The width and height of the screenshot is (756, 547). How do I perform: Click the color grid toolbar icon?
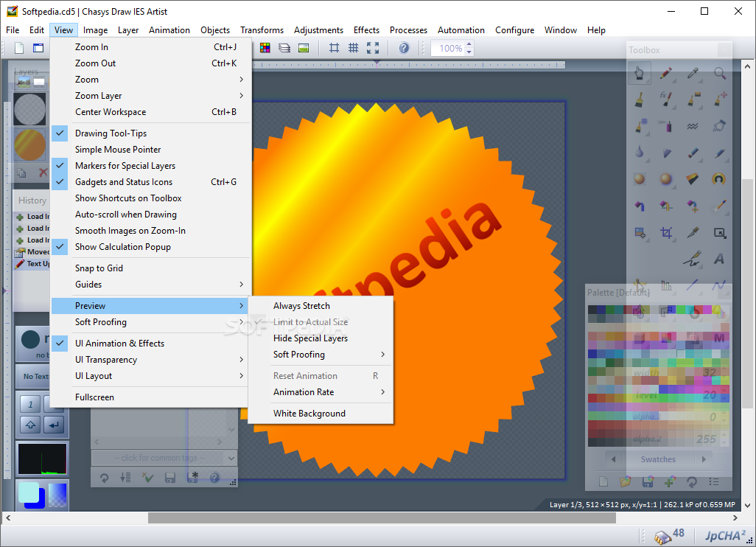[265, 48]
